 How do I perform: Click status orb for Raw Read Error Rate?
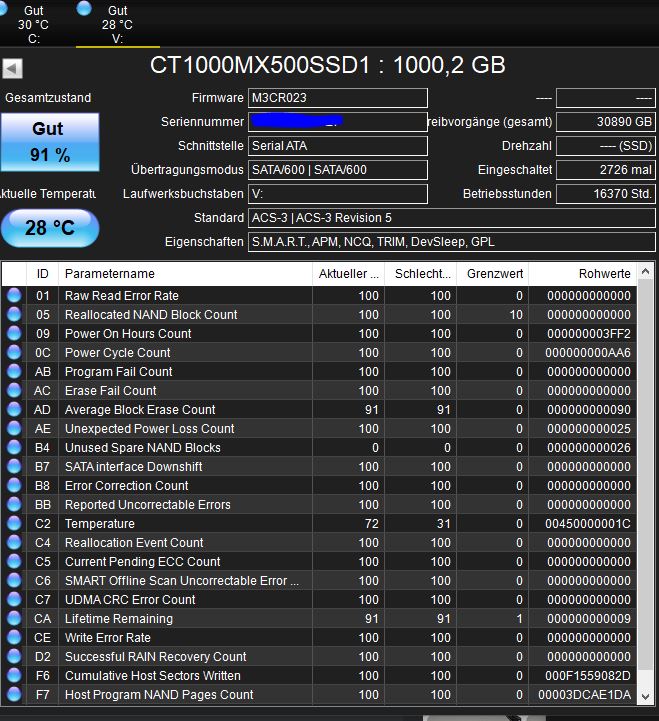(x=14, y=295)
